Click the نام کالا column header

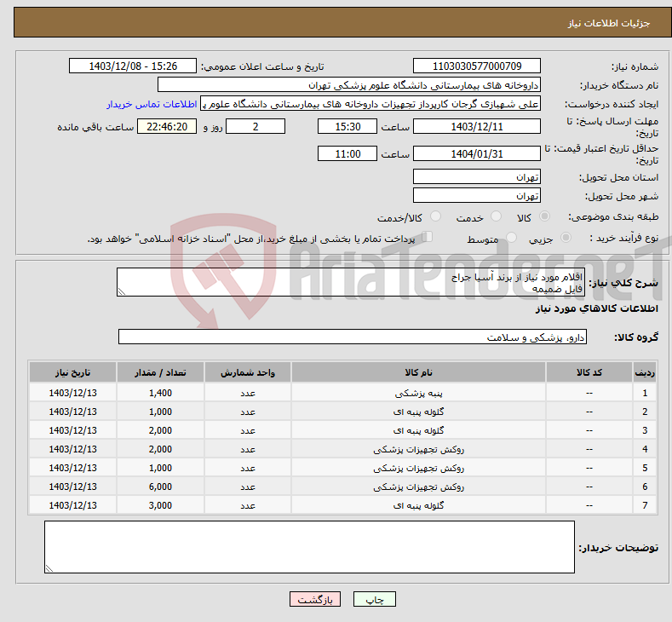pyautogui.click(x=418, y=372)
